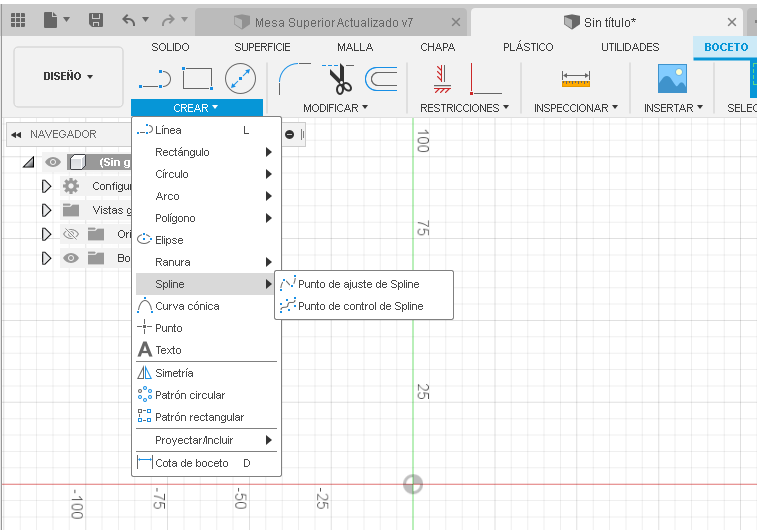Open the Ranura submenu
This screenshot has width=757, height=530.
[x=207, y=262]
